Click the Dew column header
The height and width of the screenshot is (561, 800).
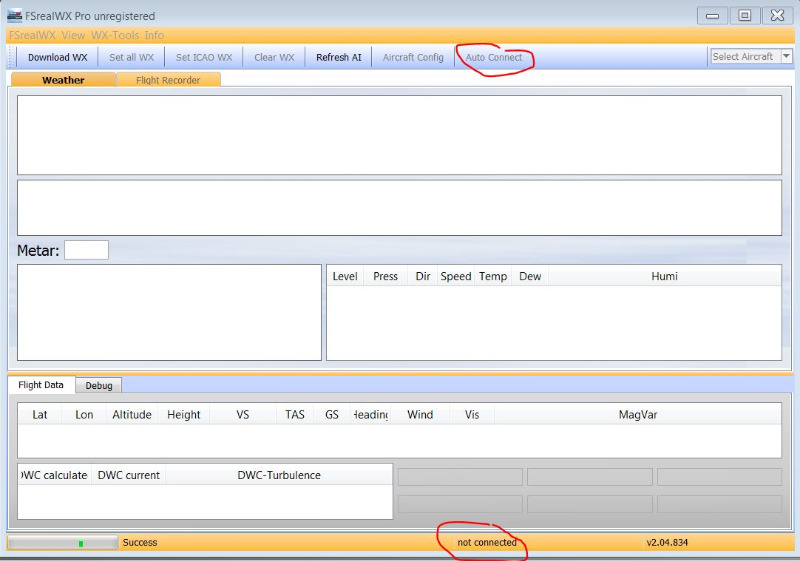530,276
